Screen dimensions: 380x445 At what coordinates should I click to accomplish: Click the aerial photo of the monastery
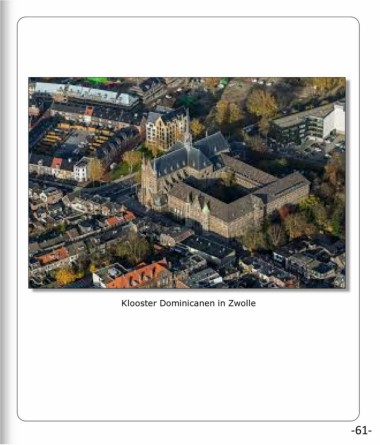click(x=187, y=183)
